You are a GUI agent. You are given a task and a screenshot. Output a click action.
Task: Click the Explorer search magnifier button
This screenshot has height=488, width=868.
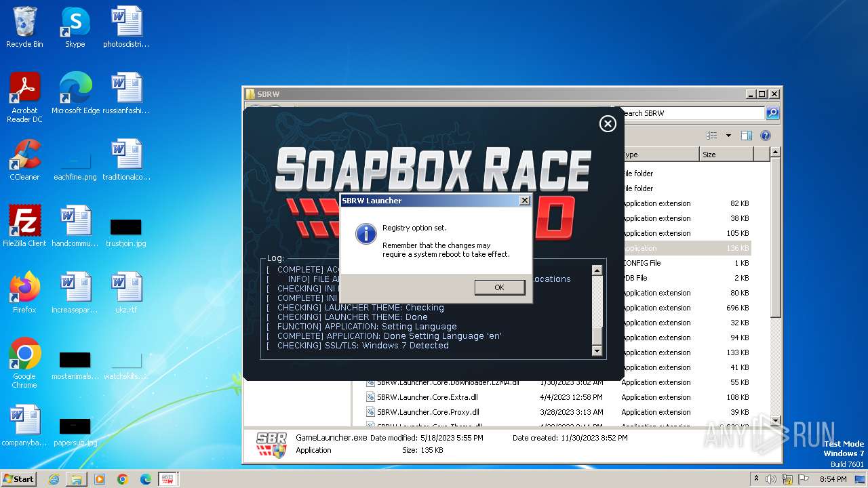click(772, 113)
